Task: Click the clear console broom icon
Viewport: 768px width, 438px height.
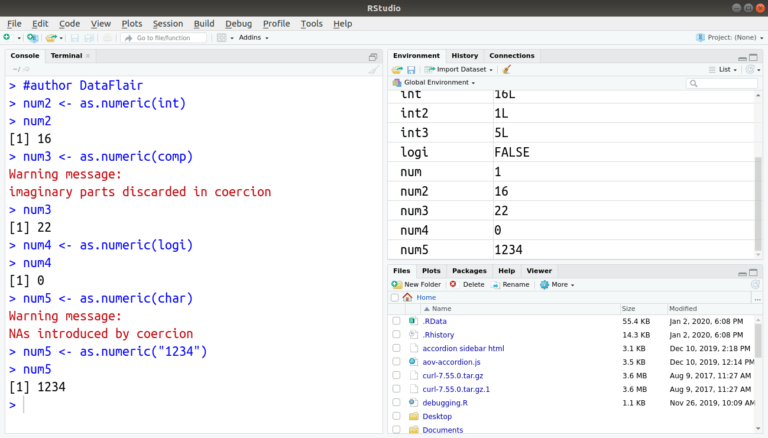Action: tap(373, 70)
